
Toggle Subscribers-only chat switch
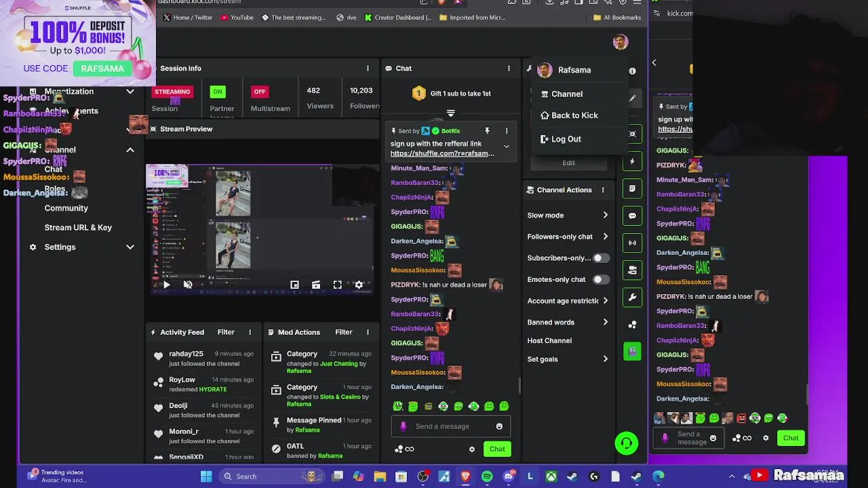click(x=601, y=258)
